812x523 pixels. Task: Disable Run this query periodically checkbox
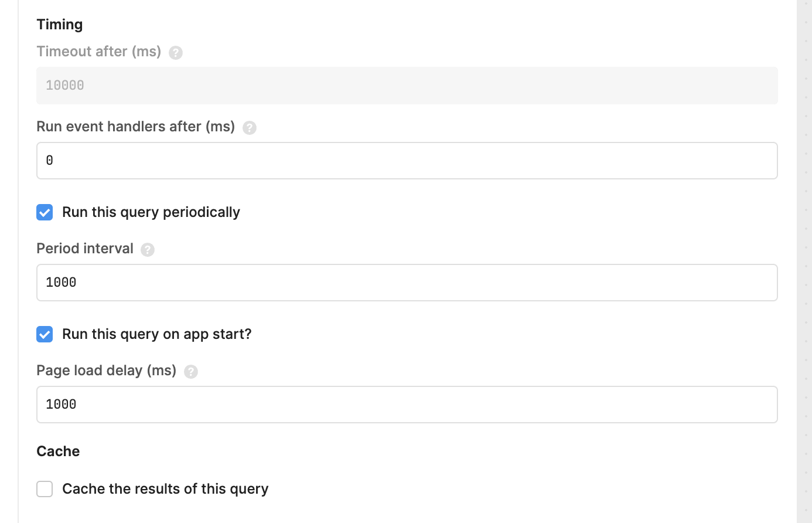tap(45, 212)
